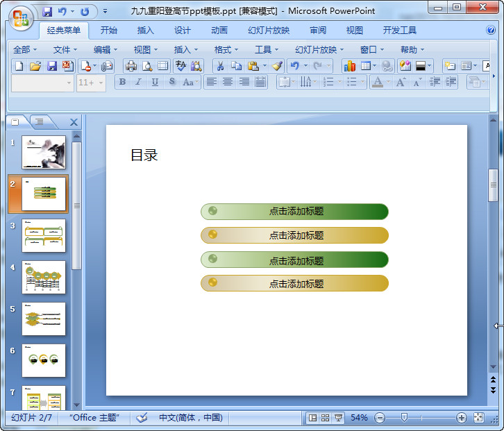Undo with classic toolbar arrow
Viewport: 504px width, 431px height.
295,66
